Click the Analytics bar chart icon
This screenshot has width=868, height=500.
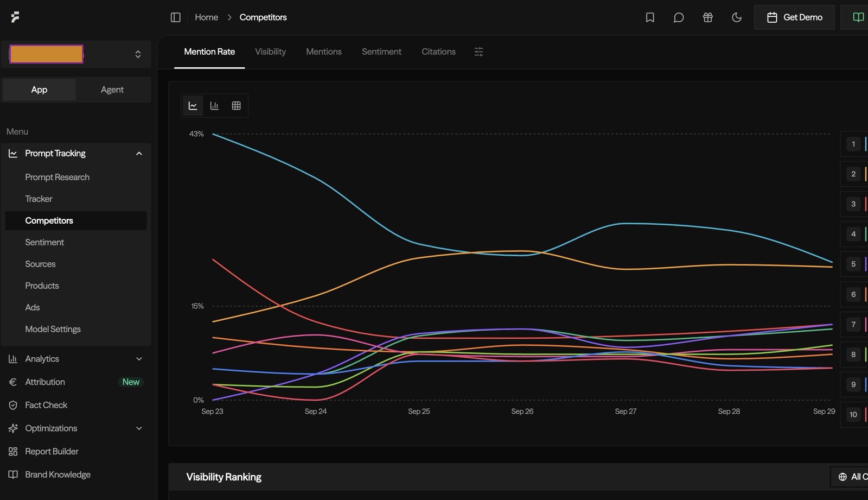13,359
